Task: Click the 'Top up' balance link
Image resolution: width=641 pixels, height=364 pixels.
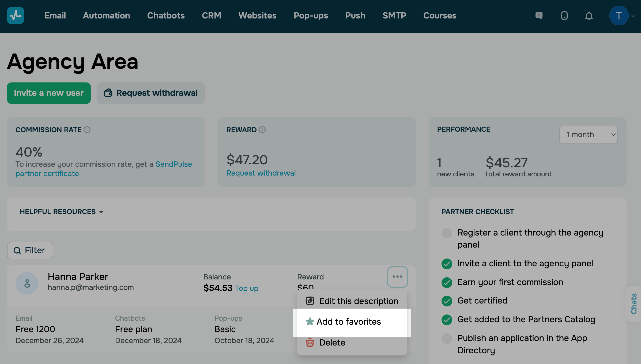Action: pos(246,288)
